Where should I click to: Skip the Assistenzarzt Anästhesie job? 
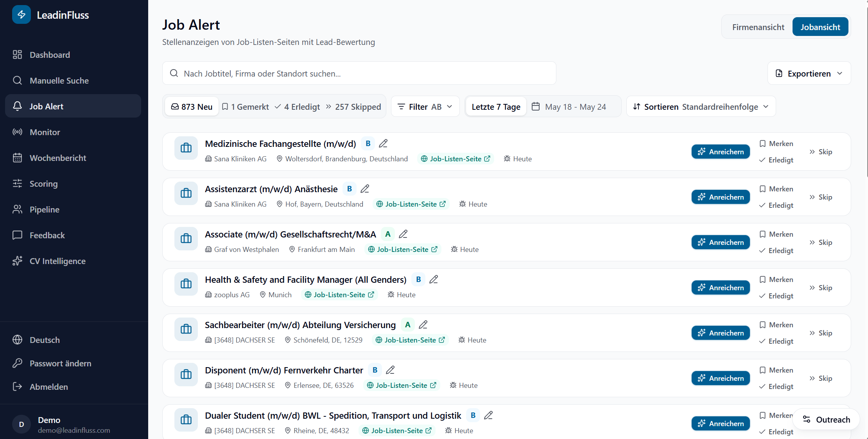pos(821,197)
